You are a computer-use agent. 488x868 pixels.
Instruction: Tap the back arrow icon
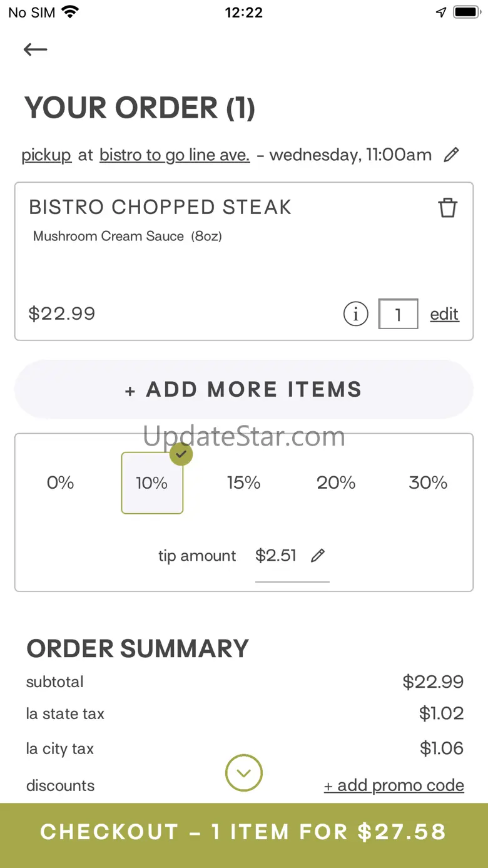point(35,49)
